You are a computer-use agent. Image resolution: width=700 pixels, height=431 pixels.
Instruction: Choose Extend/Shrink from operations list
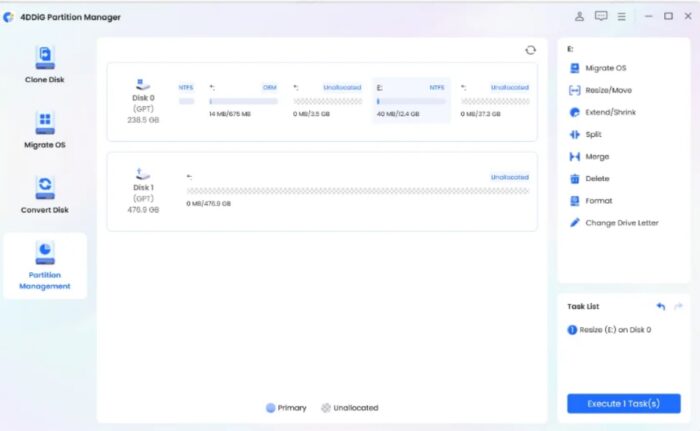pyautogui.click(x=610, y=112)
